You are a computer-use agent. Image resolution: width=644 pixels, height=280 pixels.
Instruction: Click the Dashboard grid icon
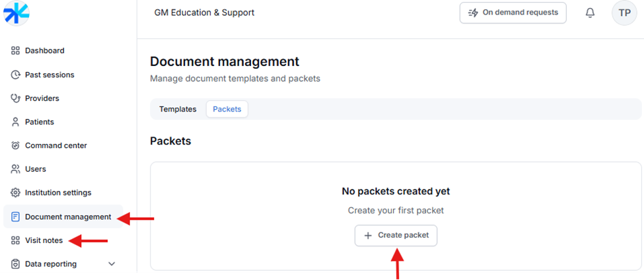pos(16,51)
